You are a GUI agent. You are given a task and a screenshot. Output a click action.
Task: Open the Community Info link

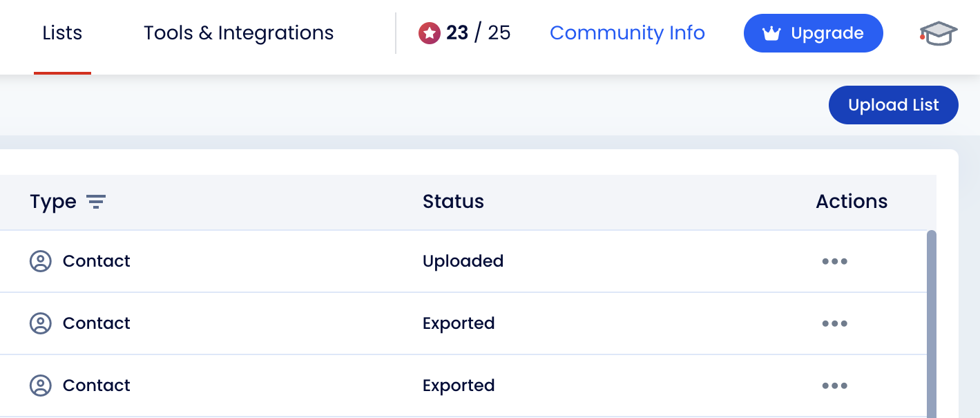[x=627, y=32]
